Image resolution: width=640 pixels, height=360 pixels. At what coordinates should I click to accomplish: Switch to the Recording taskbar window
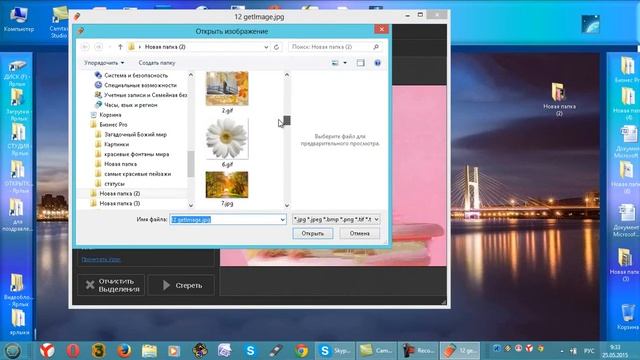(x=418, y=351)
